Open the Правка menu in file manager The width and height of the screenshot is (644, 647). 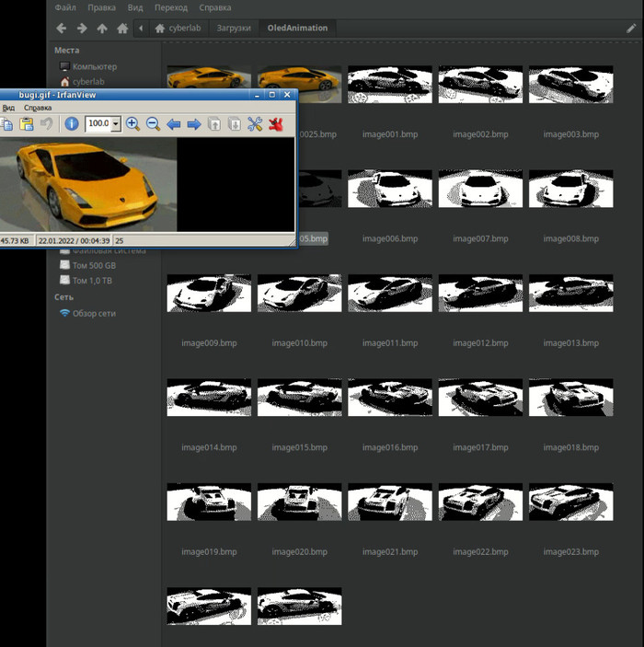(101, 7)
